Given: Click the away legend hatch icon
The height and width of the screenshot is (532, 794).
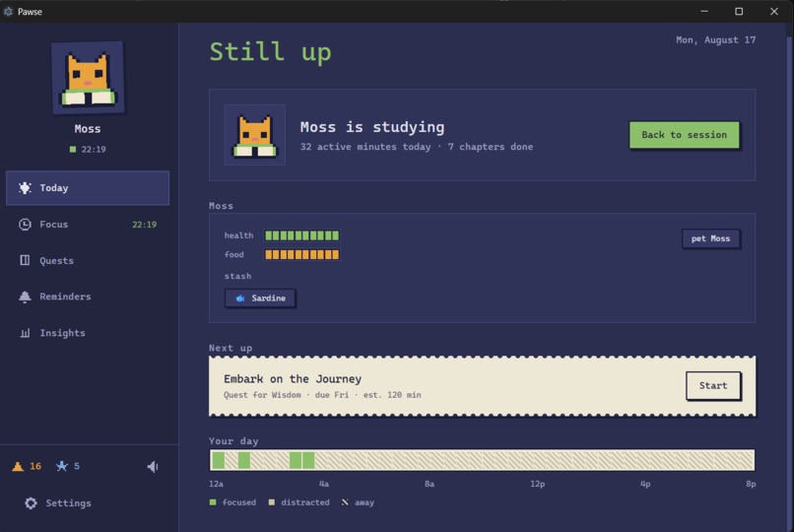Looking at the screenshot, I should [345, 502].
